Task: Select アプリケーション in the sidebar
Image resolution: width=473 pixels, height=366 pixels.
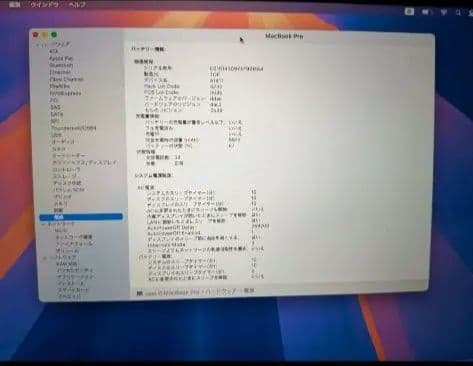Action: pos(75,277)
